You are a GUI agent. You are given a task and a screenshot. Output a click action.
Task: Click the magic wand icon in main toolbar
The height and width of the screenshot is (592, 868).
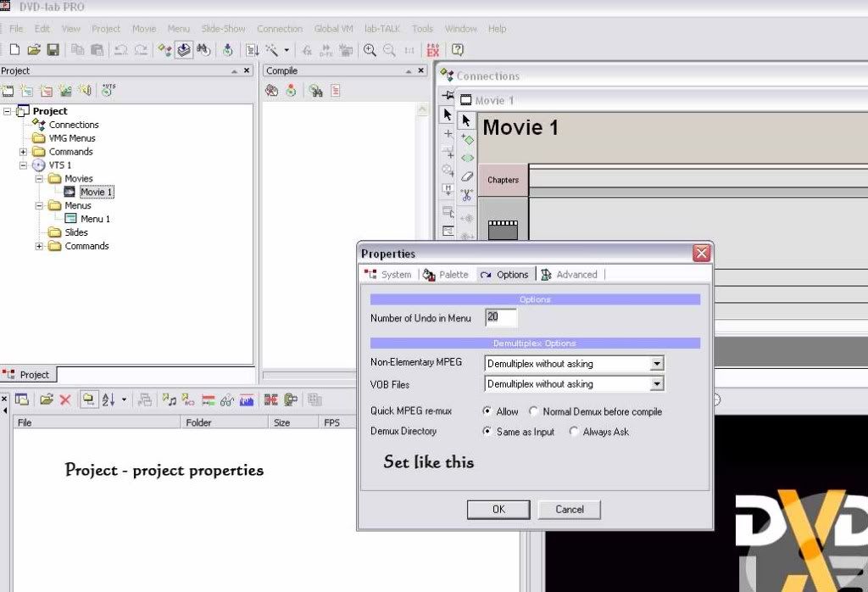click(x=272, y=50)
